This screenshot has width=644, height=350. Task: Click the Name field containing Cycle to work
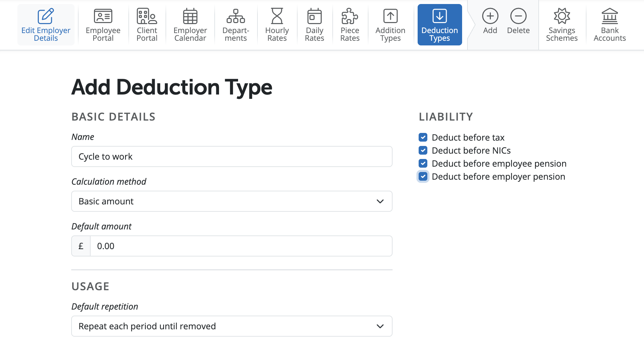[x=232, y=157]
